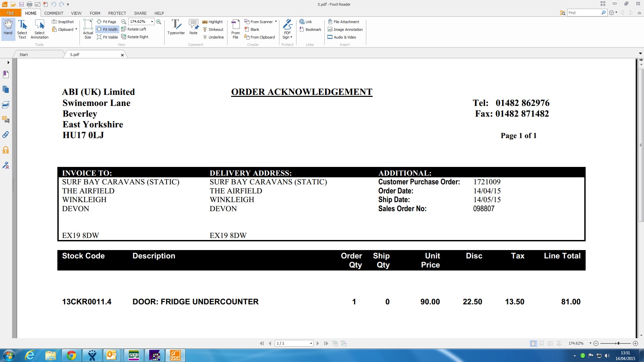Open the COMMENT ribbon tab

coord(54,13)
